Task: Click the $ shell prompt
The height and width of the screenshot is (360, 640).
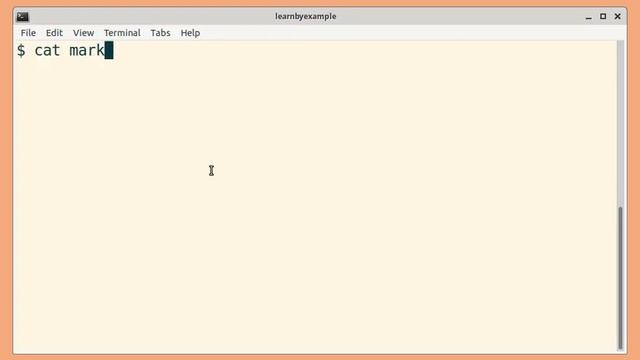Action: click(21, 51)
